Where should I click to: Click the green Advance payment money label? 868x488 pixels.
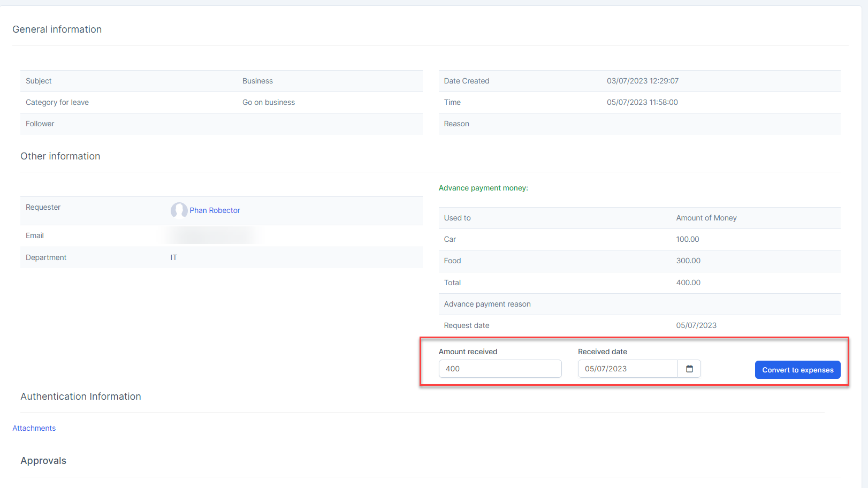[483, 188]
